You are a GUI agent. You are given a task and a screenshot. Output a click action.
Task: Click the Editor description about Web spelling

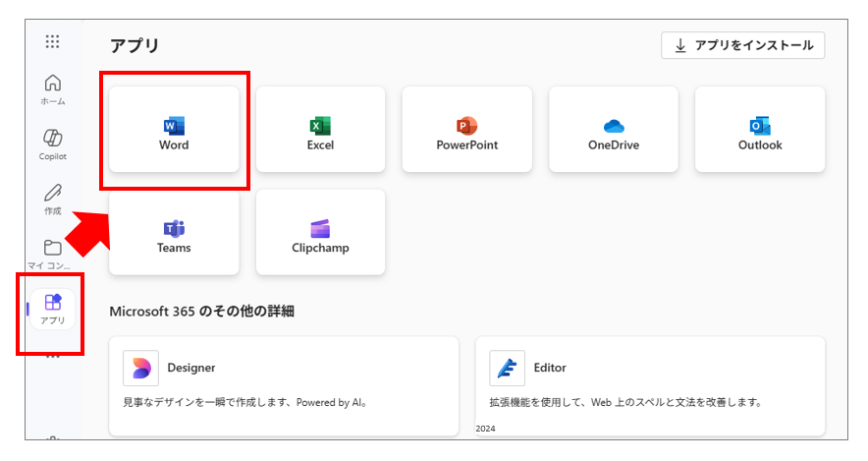625,403
